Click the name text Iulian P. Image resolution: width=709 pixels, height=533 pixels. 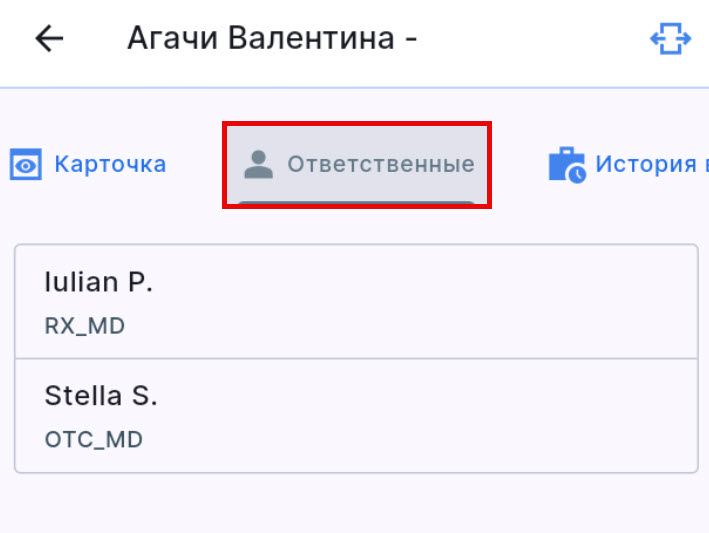98,283
